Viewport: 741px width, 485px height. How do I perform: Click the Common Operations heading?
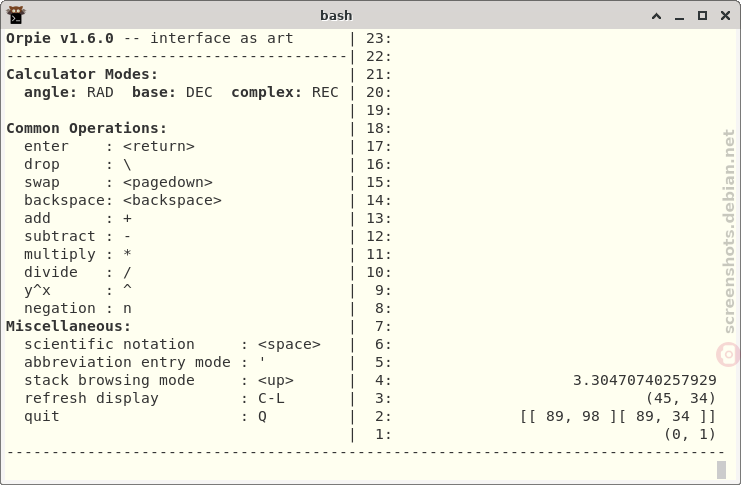point(86,128)
